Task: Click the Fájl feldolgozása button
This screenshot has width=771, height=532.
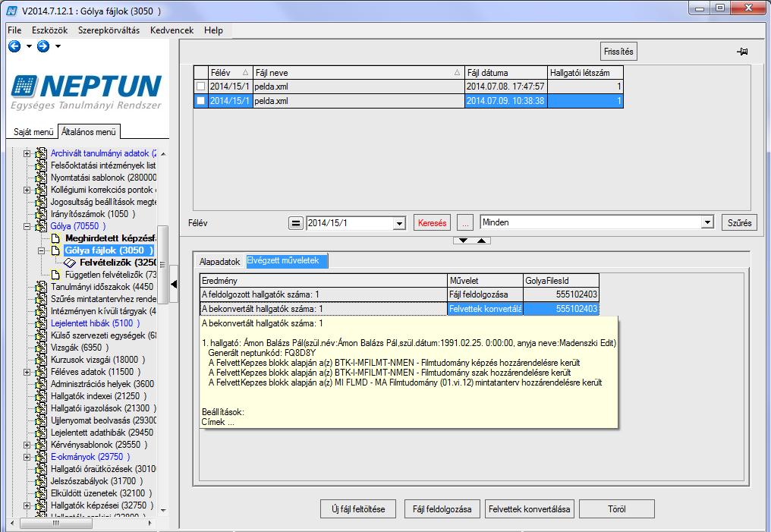Action: pos(442,509)
